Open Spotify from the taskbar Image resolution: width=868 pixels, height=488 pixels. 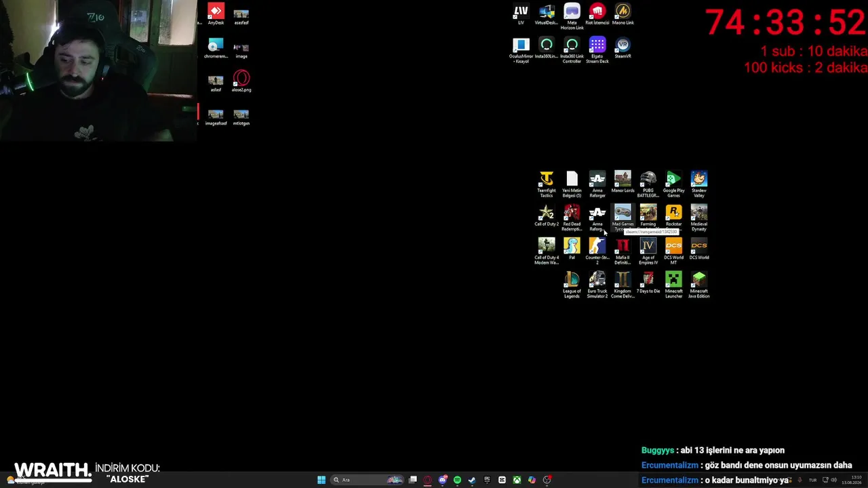(457, 480)
